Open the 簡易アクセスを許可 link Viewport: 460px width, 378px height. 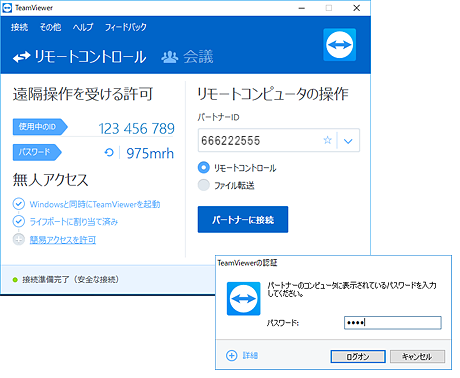coord(63,240)
